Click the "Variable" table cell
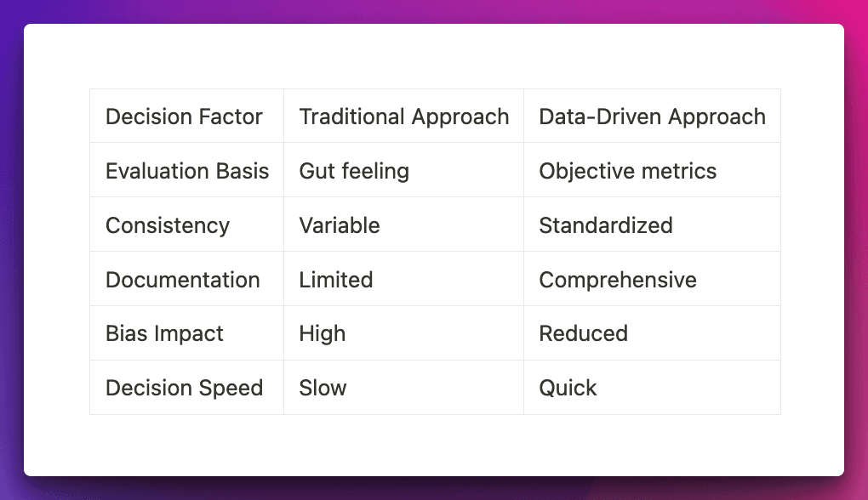Viewport: 868px width, 500px height. (x=340, y=225)
